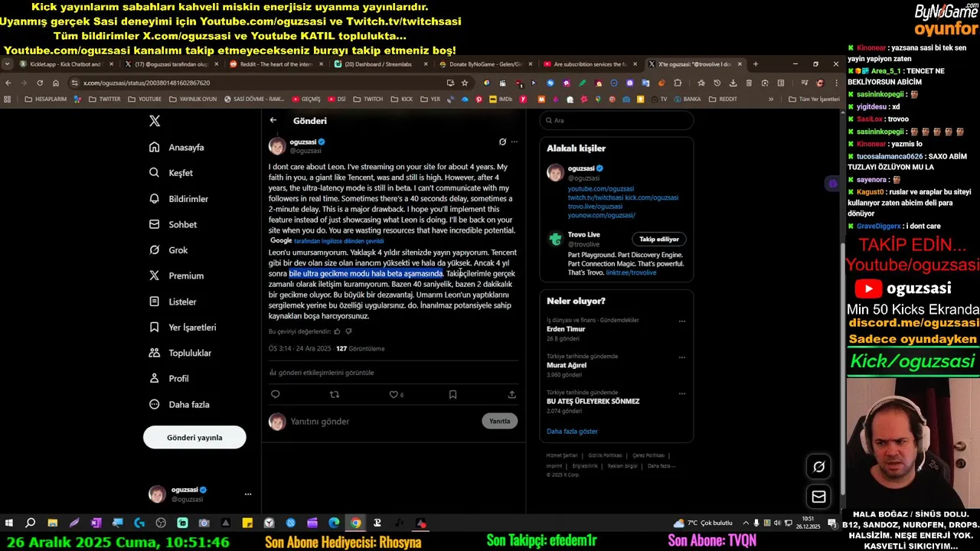Bookmark page with star icon
This screenshot has height=551, width=980.
465,83
